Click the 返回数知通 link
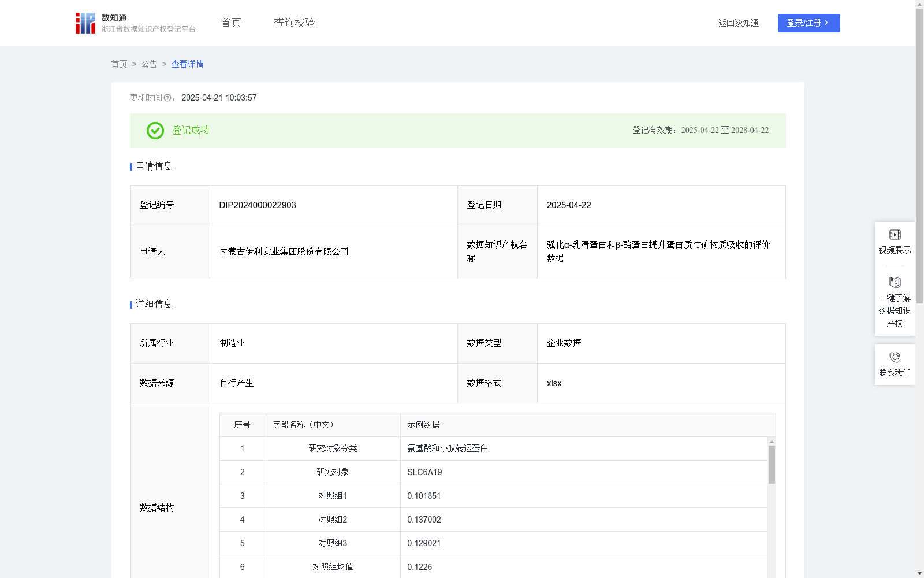 pyautogui.click(x=738, y=23)
